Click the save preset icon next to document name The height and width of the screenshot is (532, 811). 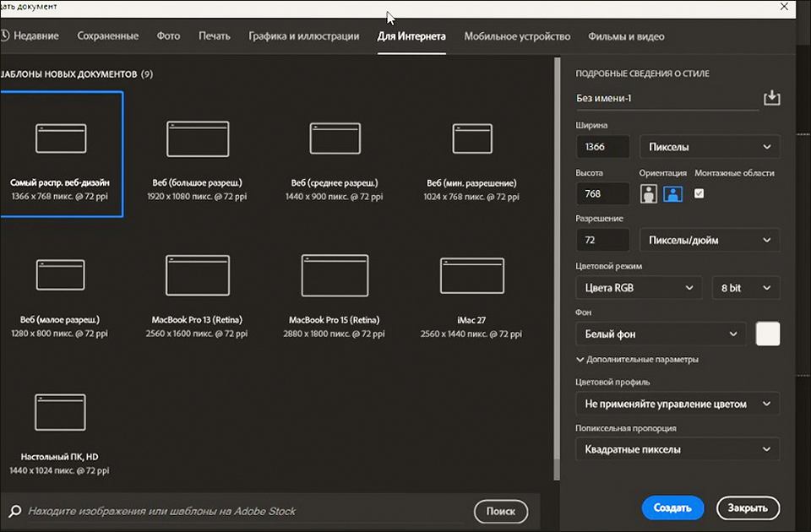point(771,98)
